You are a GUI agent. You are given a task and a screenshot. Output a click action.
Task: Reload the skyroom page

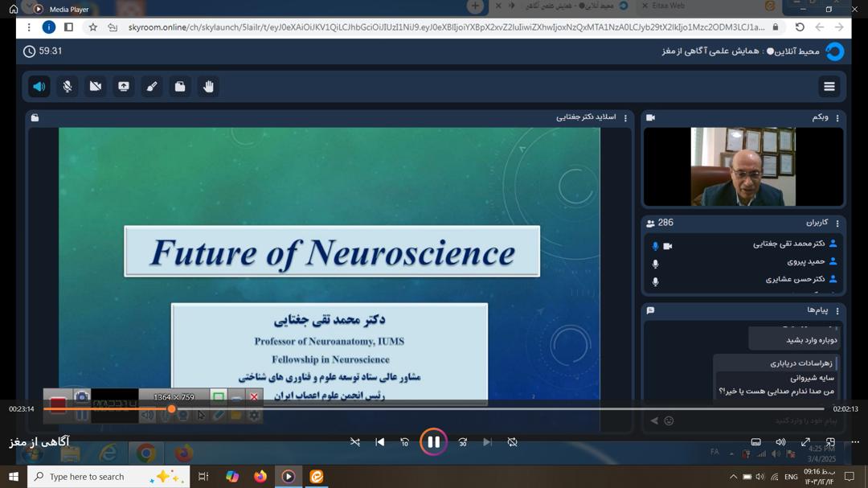[x=800, y=27]
